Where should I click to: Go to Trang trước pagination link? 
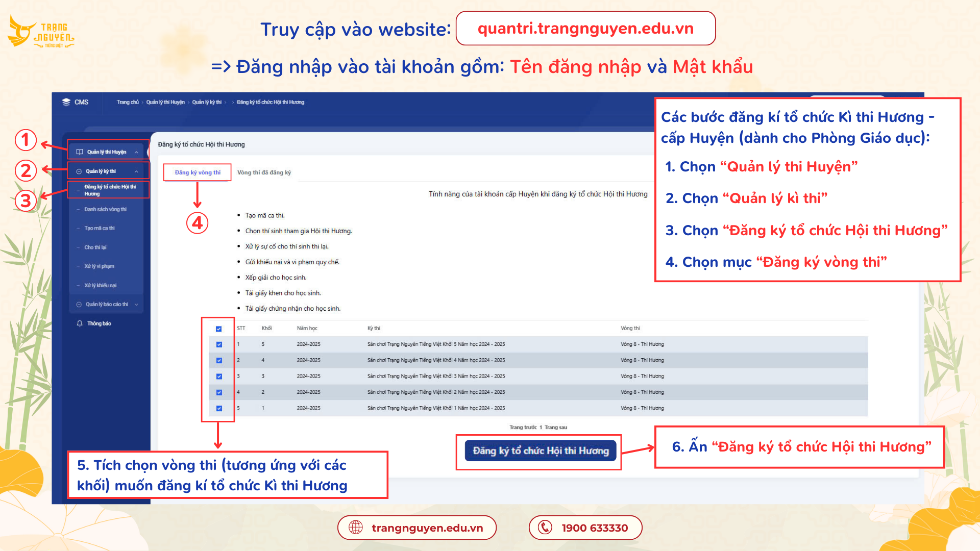(x=523, y=428)
